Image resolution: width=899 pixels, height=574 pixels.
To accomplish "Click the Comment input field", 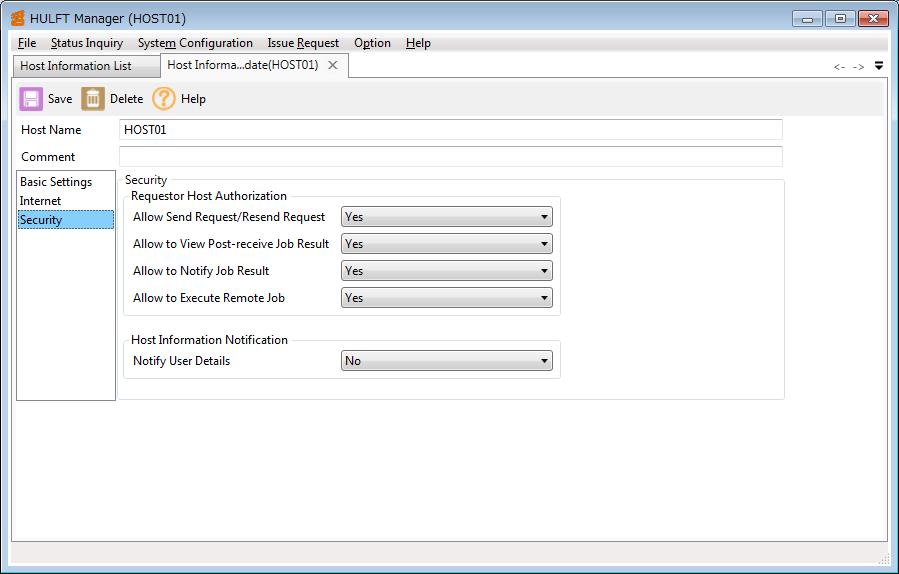I will click(x=450, y=157).
